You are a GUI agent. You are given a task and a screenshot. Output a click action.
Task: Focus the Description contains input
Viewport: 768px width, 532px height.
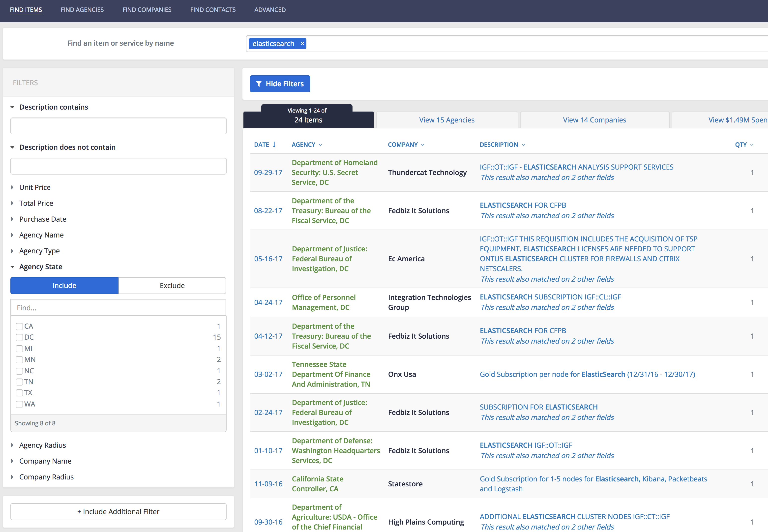(118, 126)
